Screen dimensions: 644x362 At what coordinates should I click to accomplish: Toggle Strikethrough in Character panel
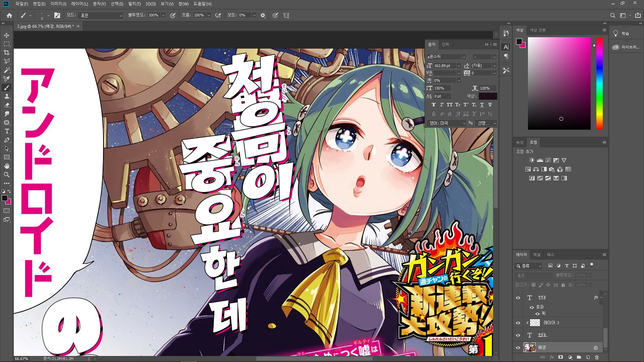coord(490,105)
